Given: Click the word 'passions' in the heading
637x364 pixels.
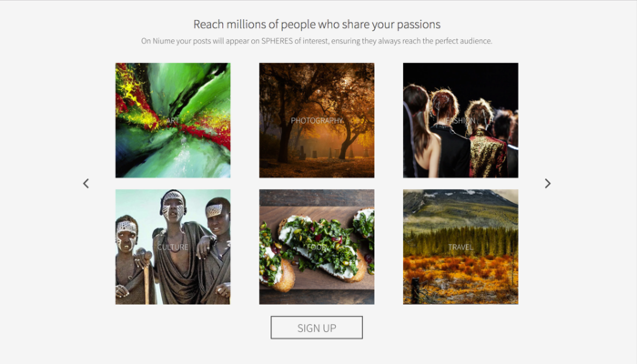Looking at the screenshot, I should click(x=419, y=25).
